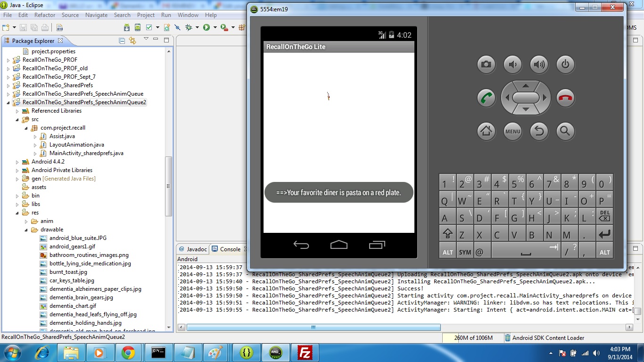Screen dimensions: 644x362
Task: Click Package Explorer vertical scrollbar thumb
Action: tap(168, 186)
